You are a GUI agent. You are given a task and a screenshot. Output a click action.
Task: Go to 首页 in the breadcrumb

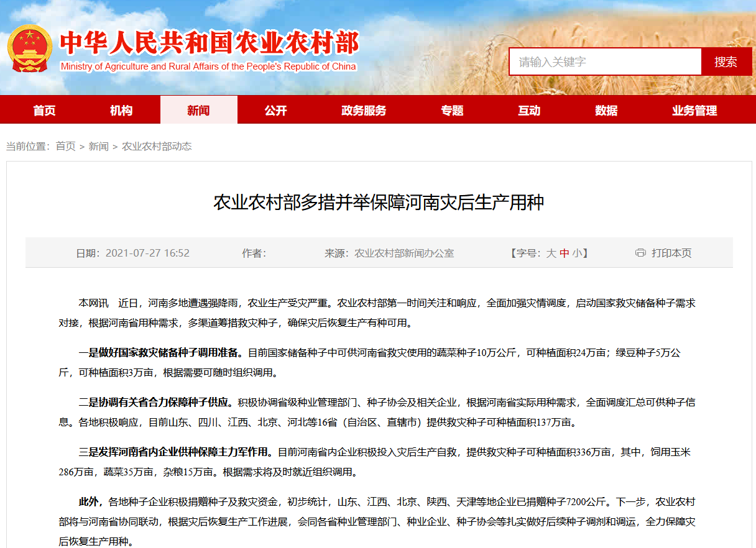[65, 146]
